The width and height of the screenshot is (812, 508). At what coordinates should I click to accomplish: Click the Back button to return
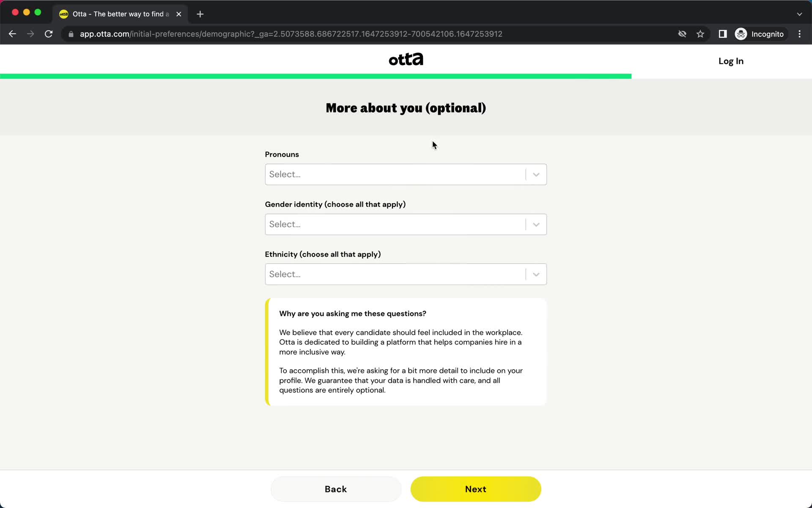[335, 489]
